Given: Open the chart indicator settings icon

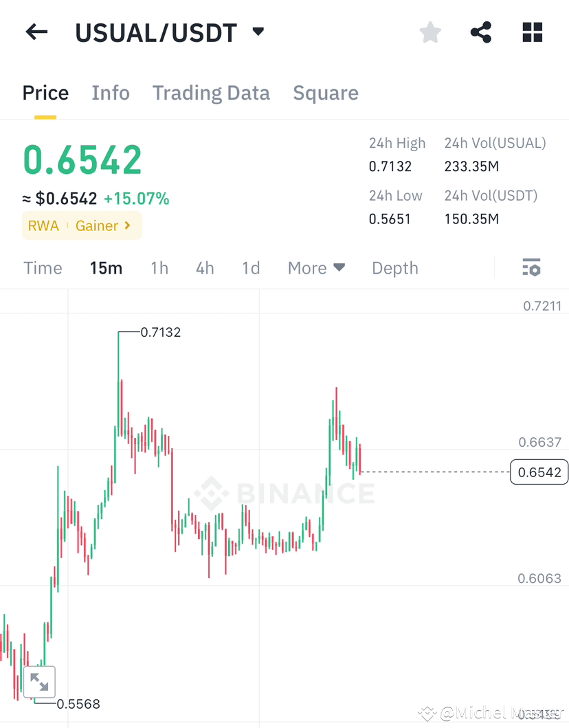Looking at the screenshot, I should click(x=532, y=267).
